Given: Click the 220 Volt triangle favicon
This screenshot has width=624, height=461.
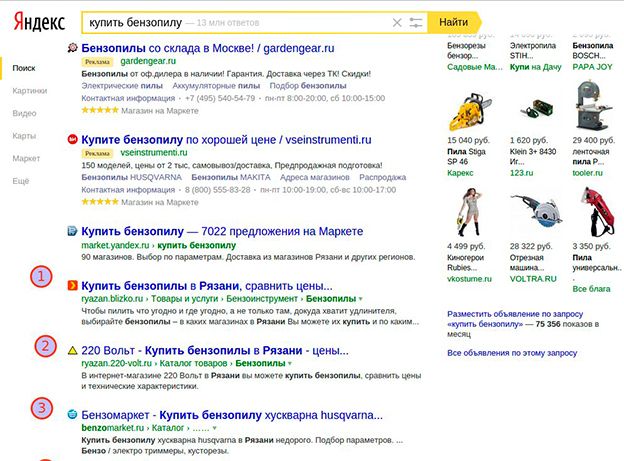Looking at the screenshot, I should pyautogui.click(x=71, y=351).
